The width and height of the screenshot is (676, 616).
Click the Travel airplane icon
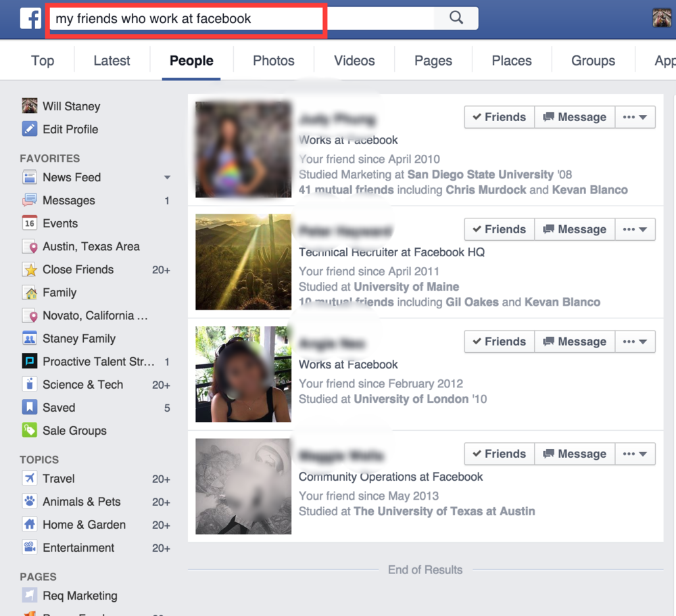[30, 478]
